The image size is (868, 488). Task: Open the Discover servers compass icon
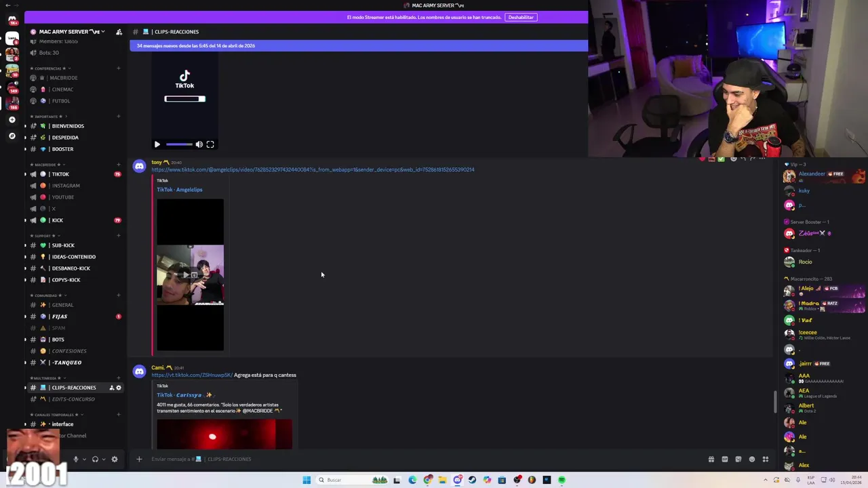tap(12, 136)
